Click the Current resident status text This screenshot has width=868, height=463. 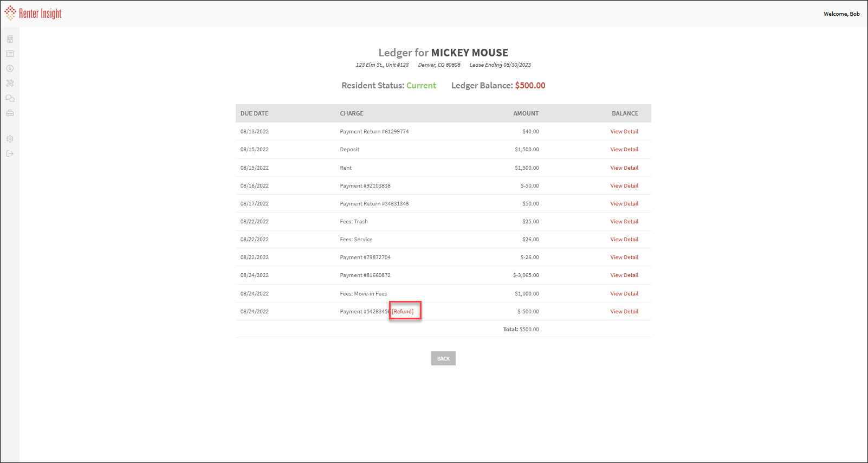tap(421, 85)
